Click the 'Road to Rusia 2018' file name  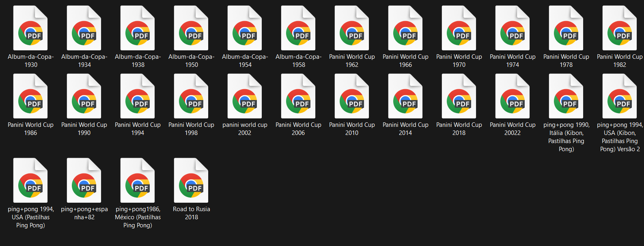tap(191, 213)
